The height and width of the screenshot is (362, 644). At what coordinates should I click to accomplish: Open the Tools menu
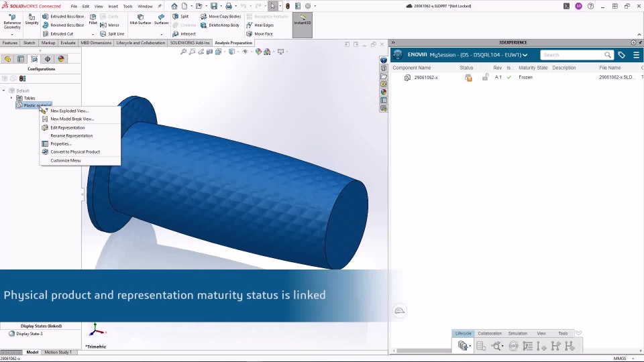point(127,6)
